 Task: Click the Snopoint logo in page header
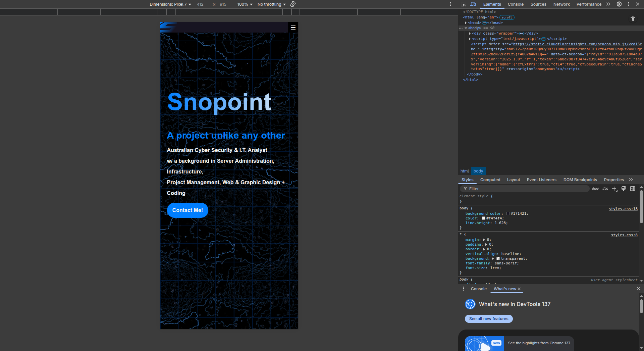point(168,27)
